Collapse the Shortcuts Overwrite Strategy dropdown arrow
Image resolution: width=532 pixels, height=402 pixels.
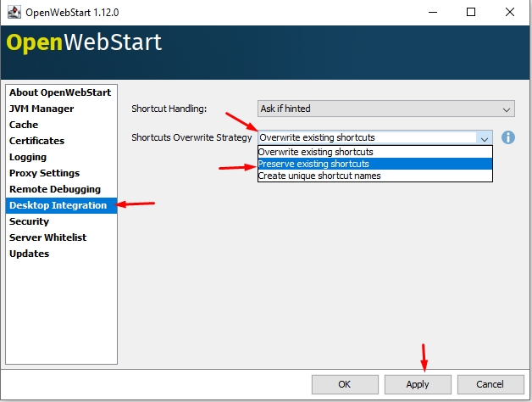[484, 137]
